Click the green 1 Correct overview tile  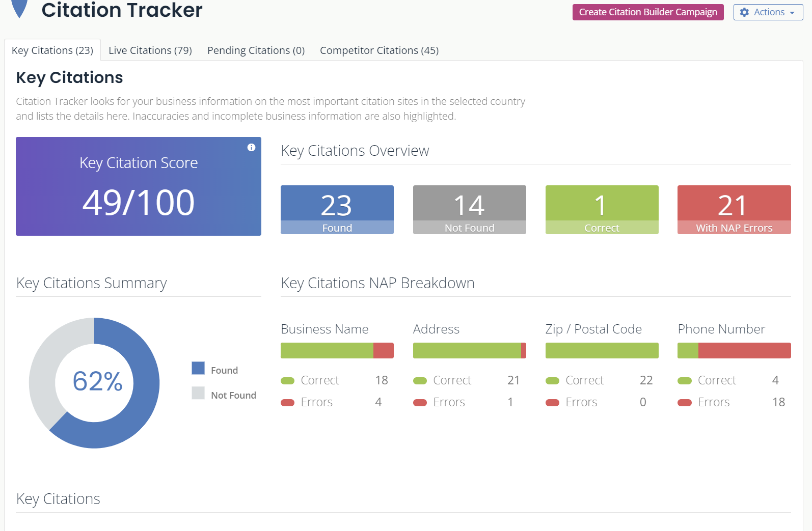[x=602, y=209]
